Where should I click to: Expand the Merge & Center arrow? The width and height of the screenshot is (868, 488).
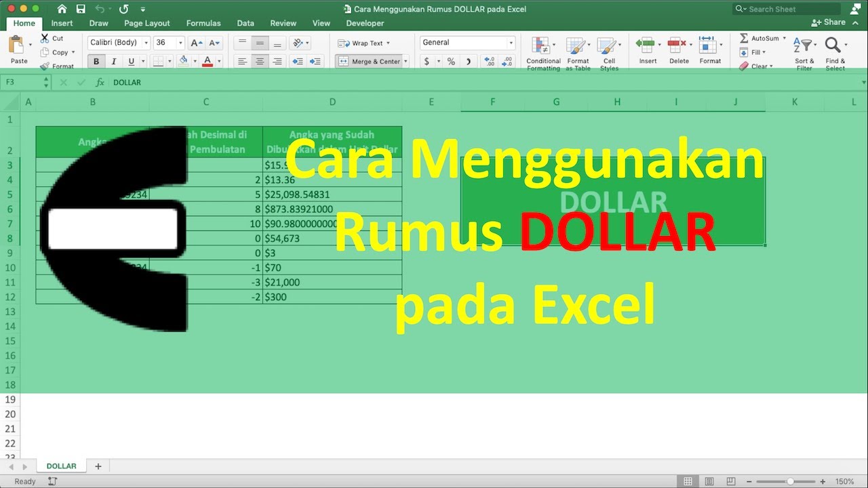coord(406,62)
